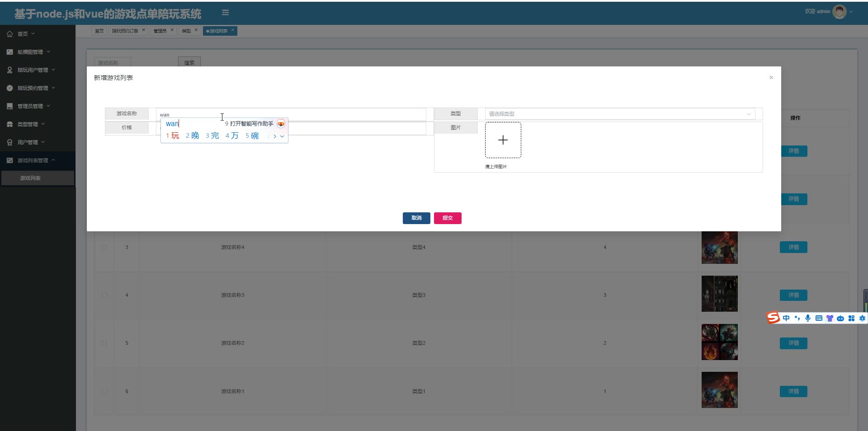Click the 类型管理 sidebar icon

(9, 124)
